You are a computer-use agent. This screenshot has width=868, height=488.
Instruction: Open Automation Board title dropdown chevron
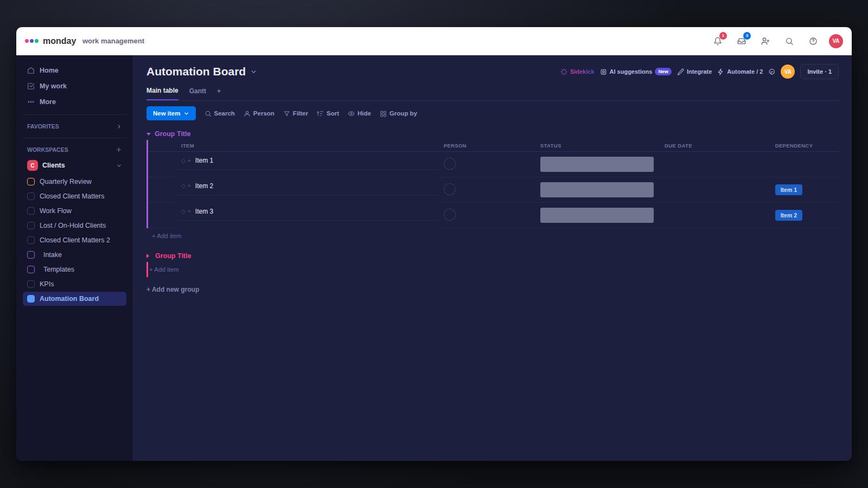point(253,72)
